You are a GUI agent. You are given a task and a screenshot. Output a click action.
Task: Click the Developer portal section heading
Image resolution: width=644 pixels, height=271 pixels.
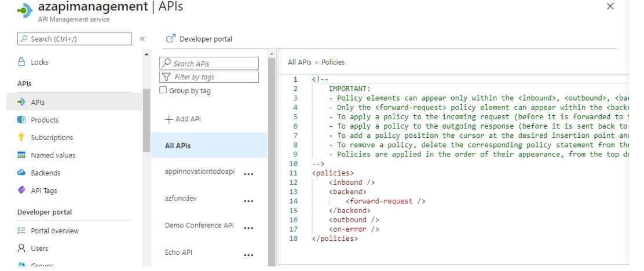(x=45, y=212)
